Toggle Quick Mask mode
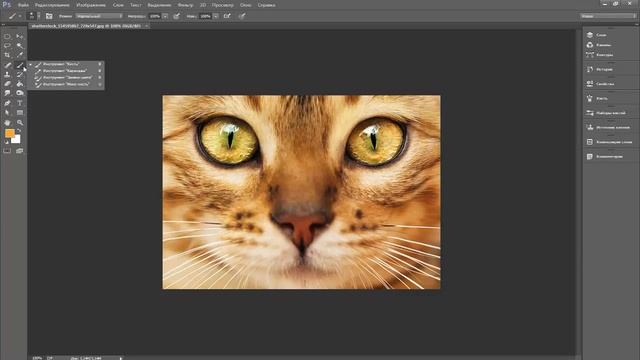 [x=7, y=151]
